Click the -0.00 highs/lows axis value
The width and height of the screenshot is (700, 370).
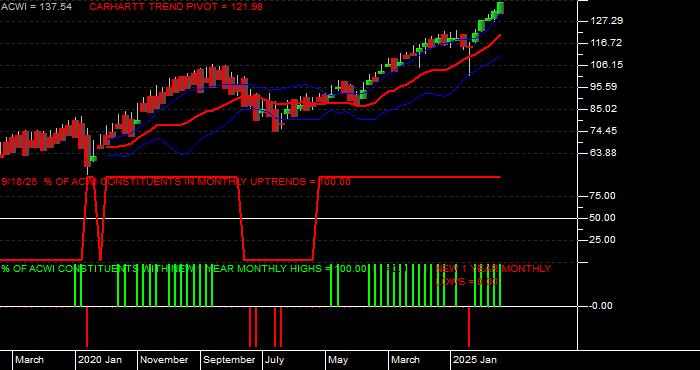click(x=600, y=306)
